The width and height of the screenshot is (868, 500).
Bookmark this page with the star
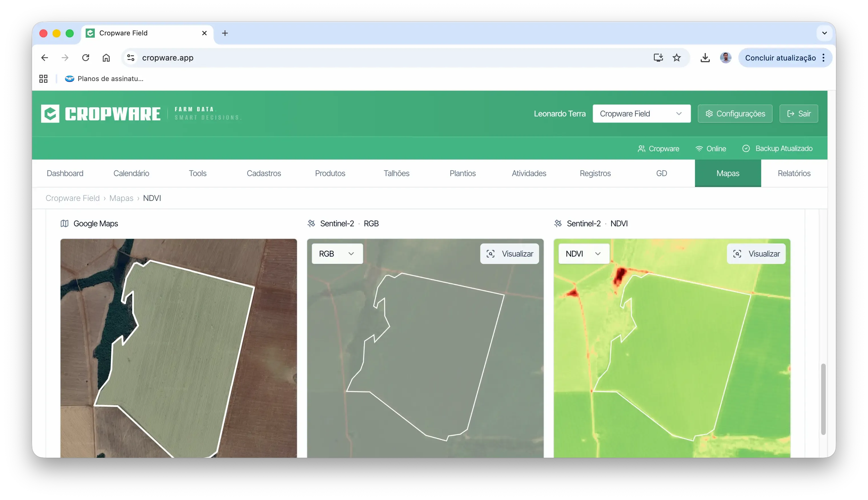pyautogui.click(x=677, y=58)
